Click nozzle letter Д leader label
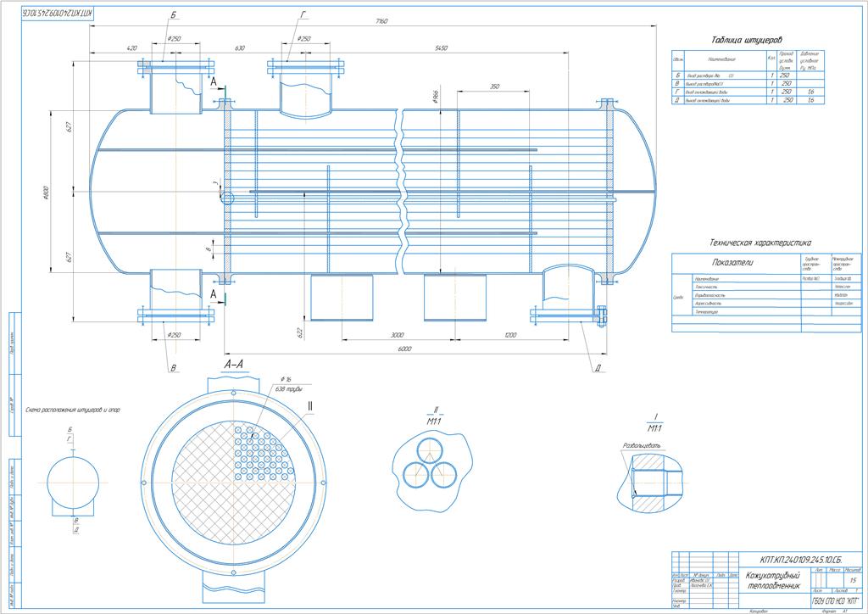Image resolution: width=868 pixels, height=614 pixels. point(598,367)
